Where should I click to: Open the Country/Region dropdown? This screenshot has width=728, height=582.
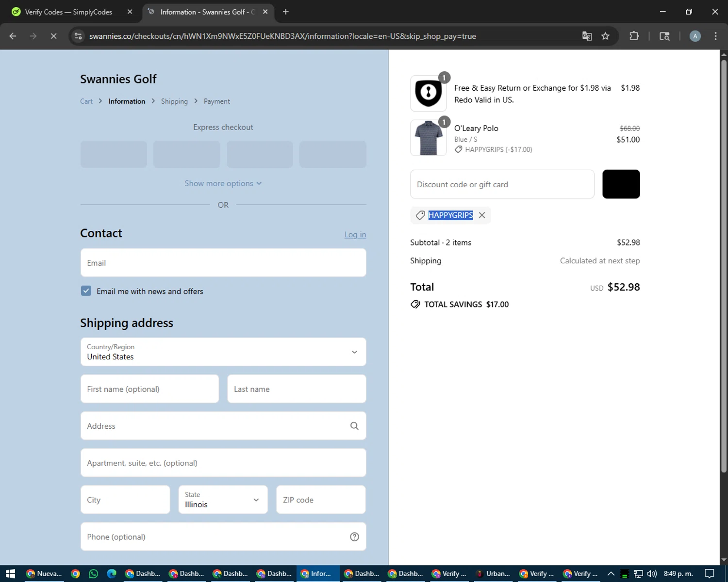pos(223,352)
